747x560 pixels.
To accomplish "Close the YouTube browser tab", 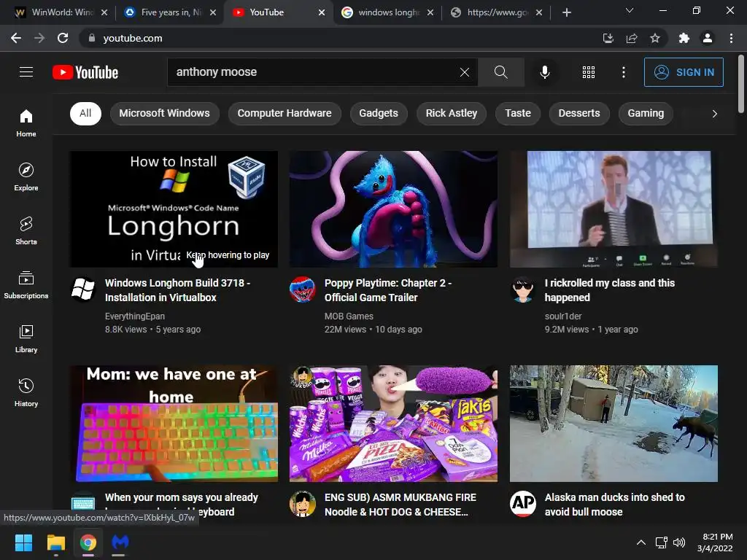I will 322,12.
